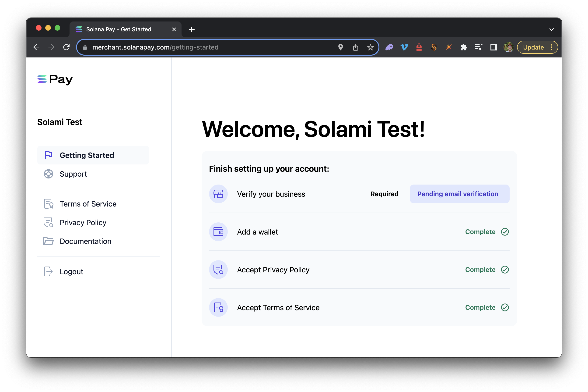Click the Accept Privacy Policy label

273,270
